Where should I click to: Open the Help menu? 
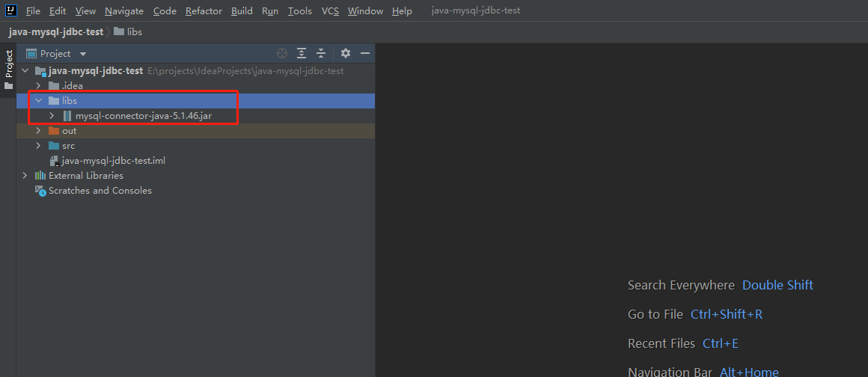(x=402, y=11)
